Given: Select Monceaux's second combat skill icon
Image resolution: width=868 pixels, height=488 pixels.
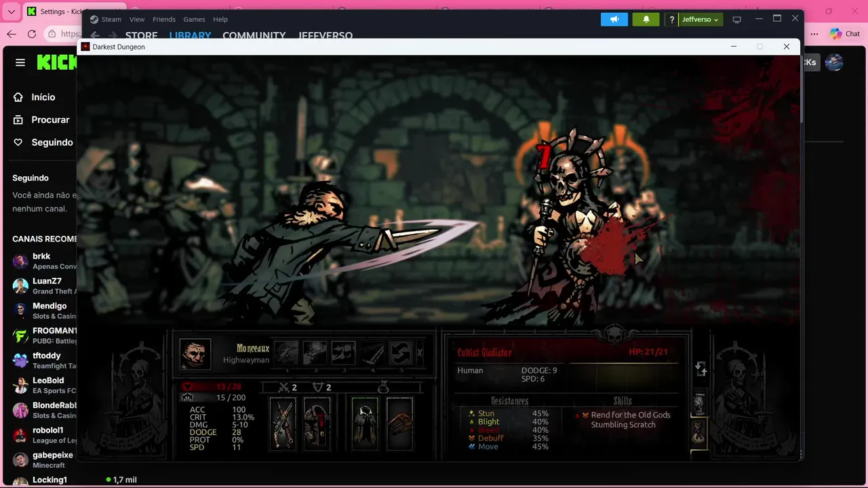Looking at the screenshot, I should (x=315, y=352).
